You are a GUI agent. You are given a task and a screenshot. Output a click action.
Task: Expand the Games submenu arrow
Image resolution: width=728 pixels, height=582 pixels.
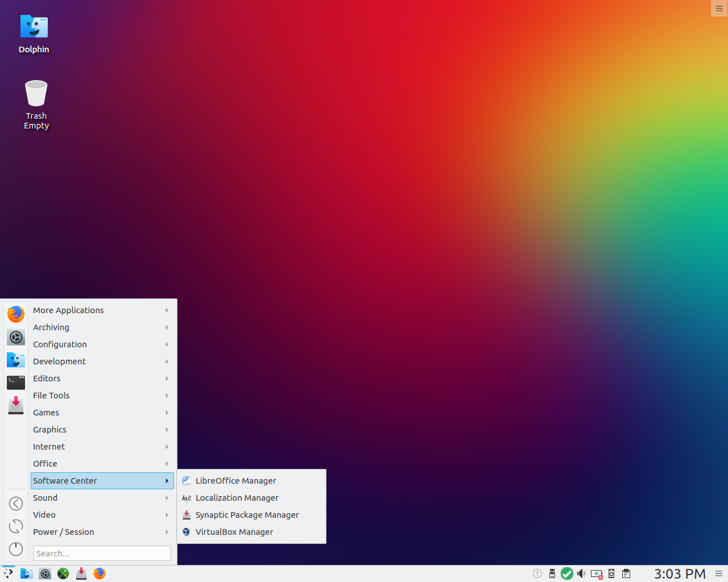point(167,413)
